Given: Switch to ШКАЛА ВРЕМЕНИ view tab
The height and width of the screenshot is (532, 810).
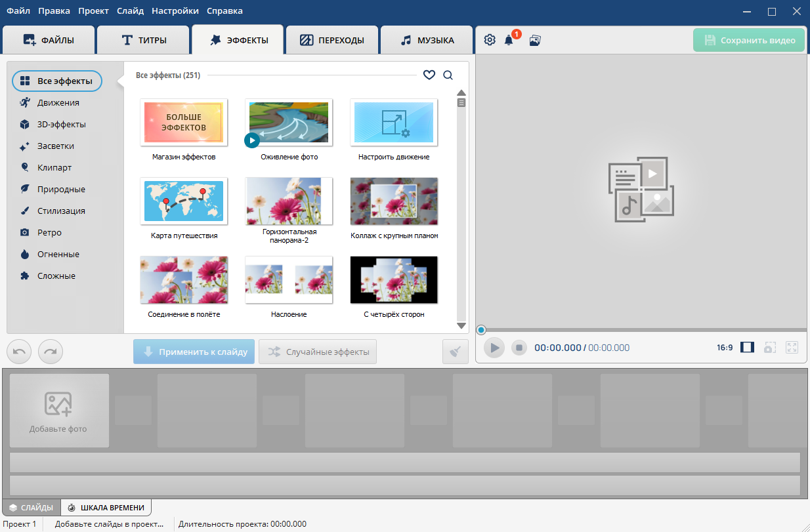Looking at the screenshot, I should pos(106,508).
